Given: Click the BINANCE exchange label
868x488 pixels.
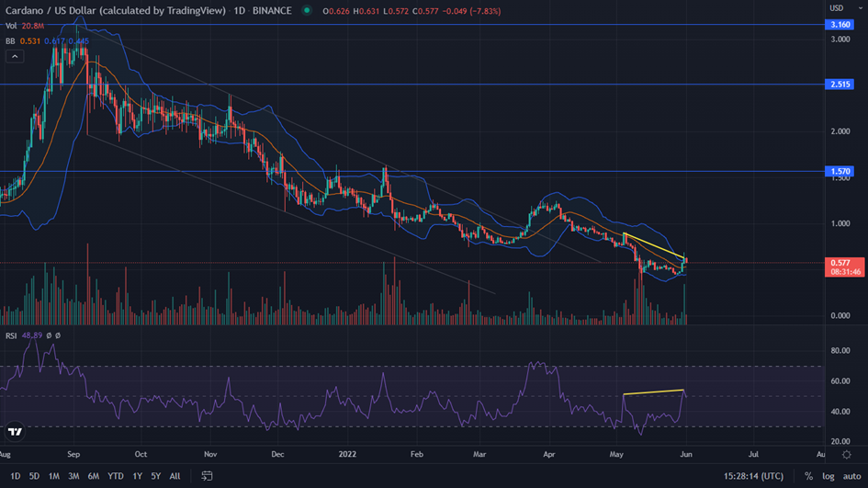Looking at the screenshot, I should [x=272, y=10].
